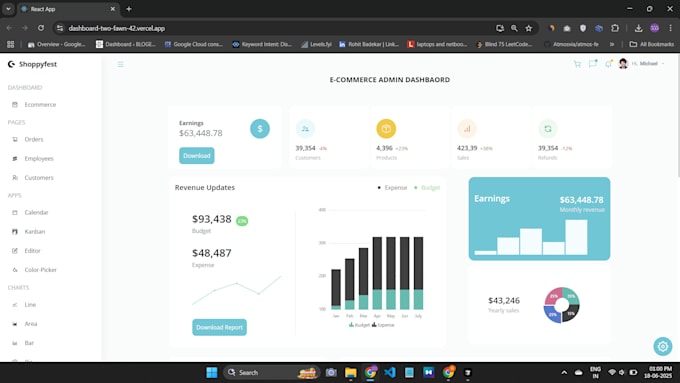The width and height of the screenshot is (680, 383).
Task: Open the All Bookmarks folder
Action: pyautogui.click(x=651, y=44)
